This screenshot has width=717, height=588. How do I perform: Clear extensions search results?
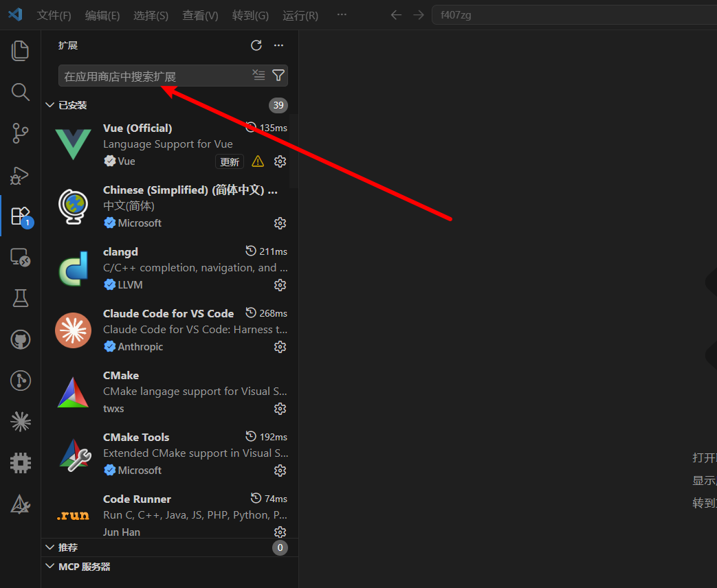pos(258,75)
